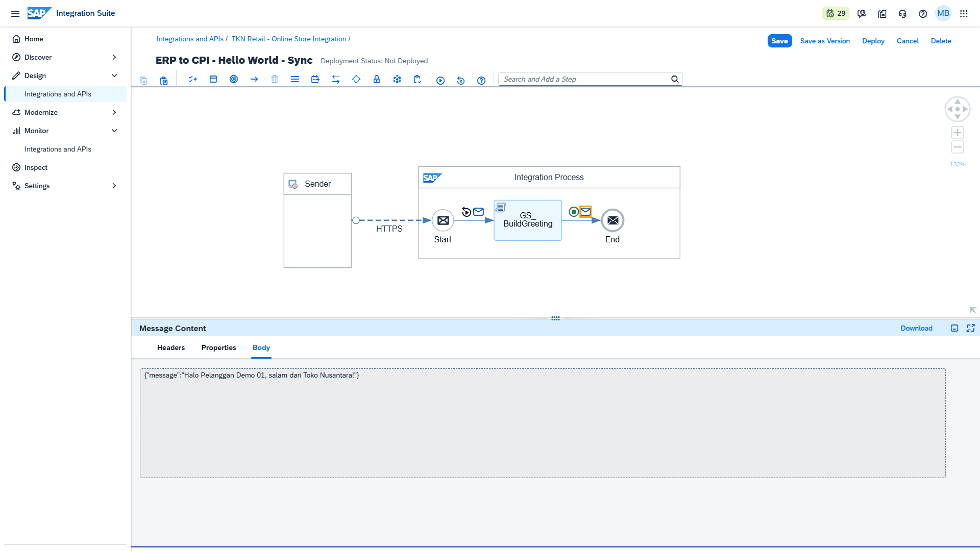Click the bidirectional arrows mapping icon
This screenshot has width=980, height=551.
(x=336, y=79)
